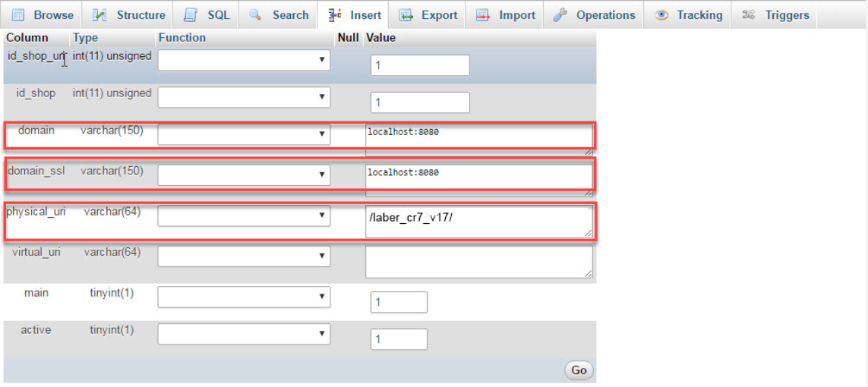Expand function dropdown for domain_ssl row
Viewport: 868px width, 387px height.
point(244,175)
